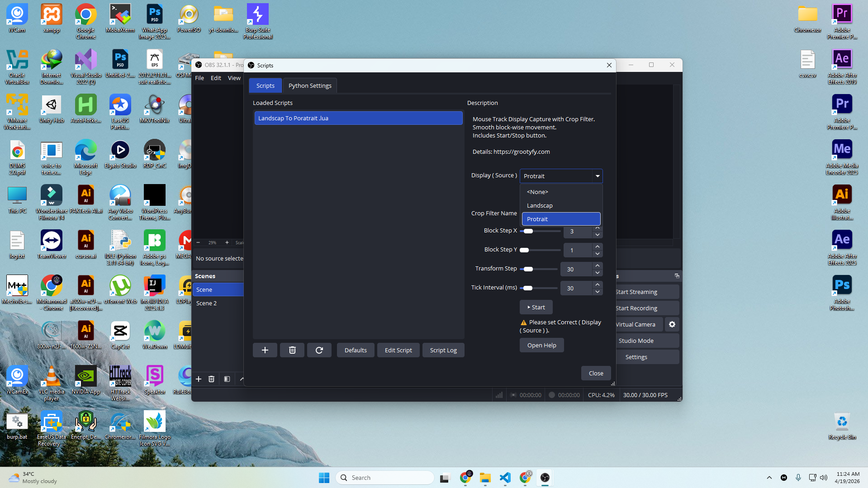Increase the Block Step Y value
The image size is (868, 488).
tap(598, 246)
